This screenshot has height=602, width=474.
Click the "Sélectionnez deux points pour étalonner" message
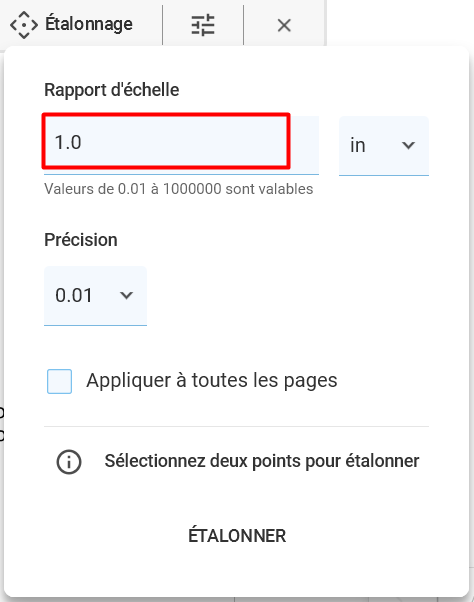[262, 461]
